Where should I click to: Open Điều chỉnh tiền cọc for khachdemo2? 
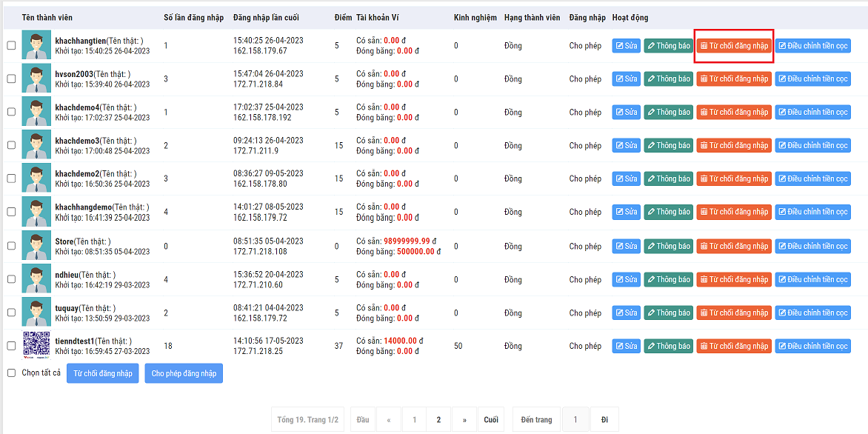812,178
